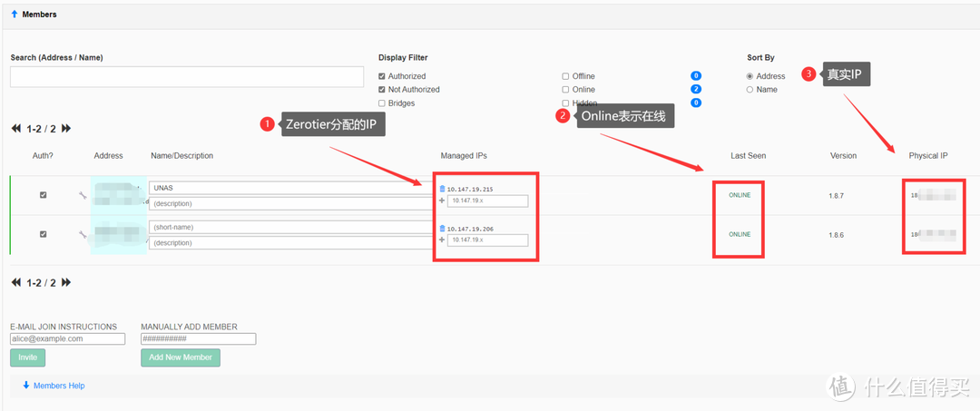980x411 pixels.
Task: Open wrench settings for UNAS member
Action: click(83, 195)
